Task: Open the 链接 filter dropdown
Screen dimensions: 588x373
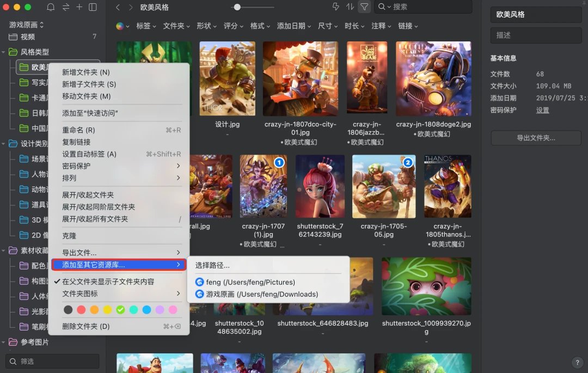Action: [x=408, y=26]
